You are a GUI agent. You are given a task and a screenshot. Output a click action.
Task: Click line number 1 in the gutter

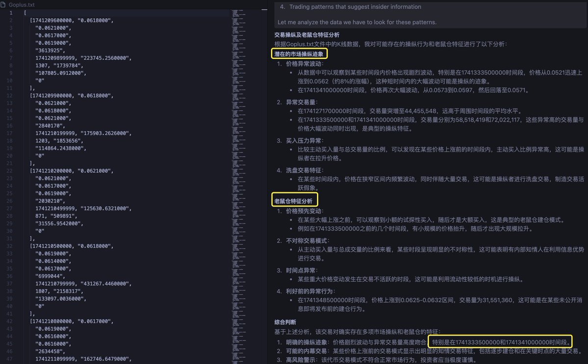10,12
